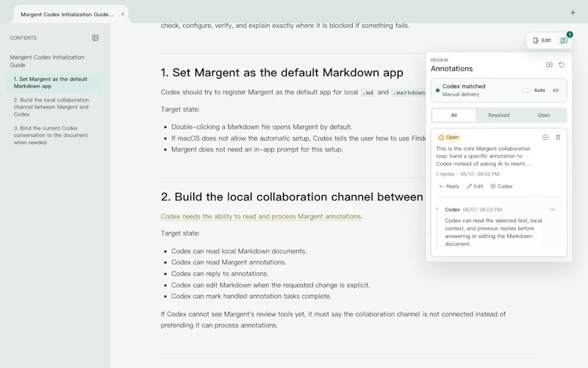Toggle the annotations panel icon with badge
Image resolution: width=588 pixels, height=368 pixels.
click(x=564, y=40)
